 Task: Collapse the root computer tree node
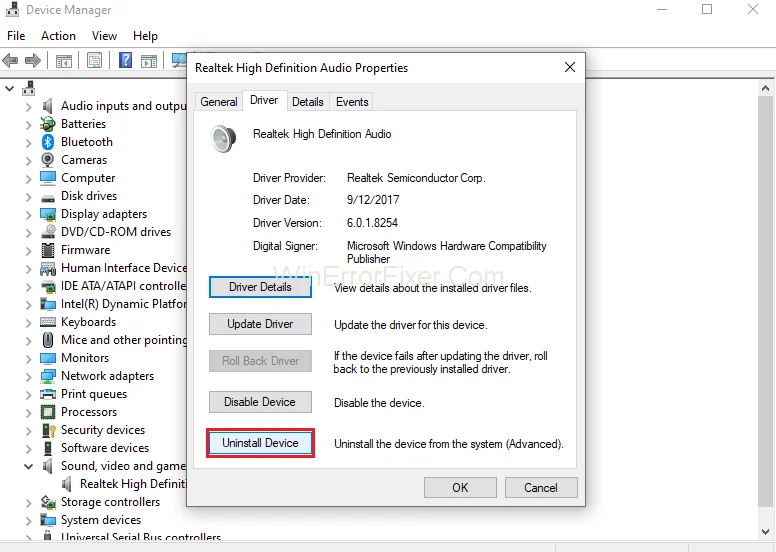9,89
